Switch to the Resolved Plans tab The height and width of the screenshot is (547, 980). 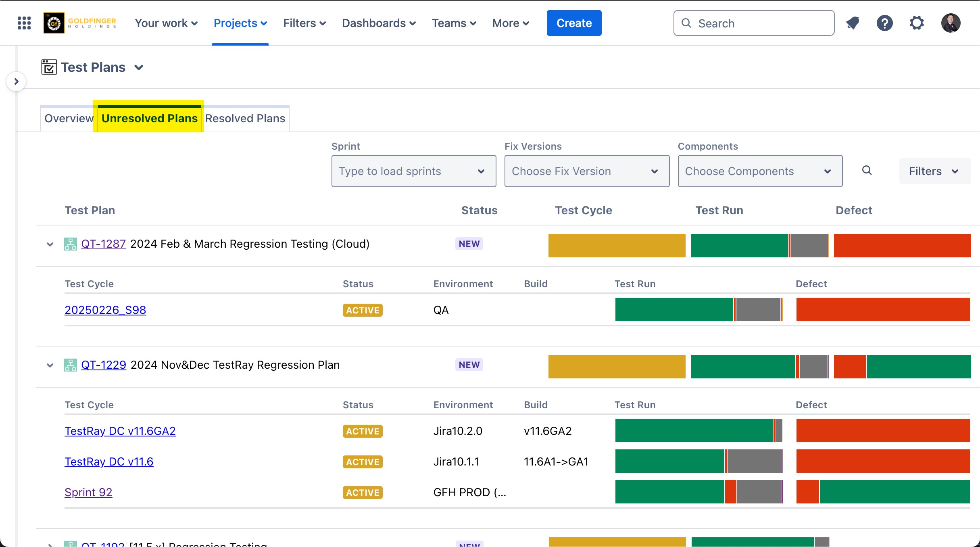tap(245, 118)
